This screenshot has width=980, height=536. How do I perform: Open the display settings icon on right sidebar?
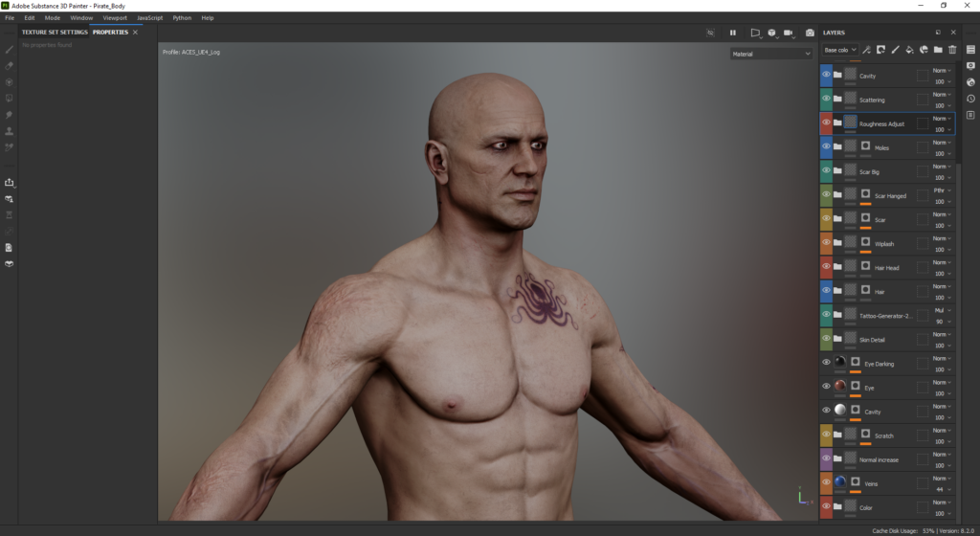[x=970, y=66]
